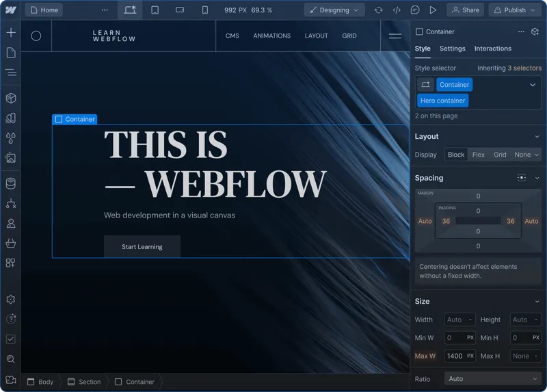Image resolution: width=547 pixels, height=392 pixels.
Task: Open the Home page dropdown
Action: [x=44, y=10]
